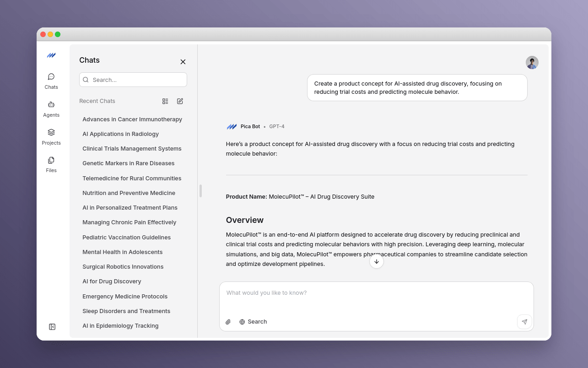Open the Projects layers icon
The image size is (588, 368).
(x=51, y=132)
